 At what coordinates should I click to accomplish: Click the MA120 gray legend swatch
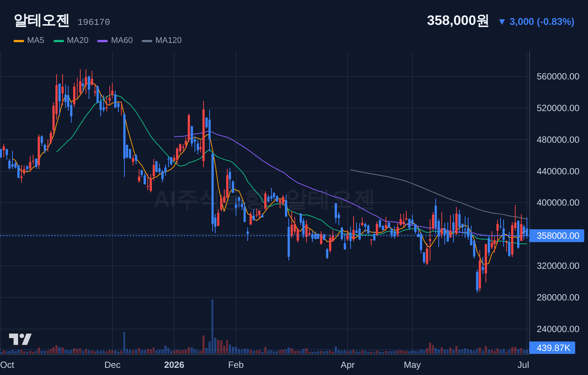pos(147,41)
